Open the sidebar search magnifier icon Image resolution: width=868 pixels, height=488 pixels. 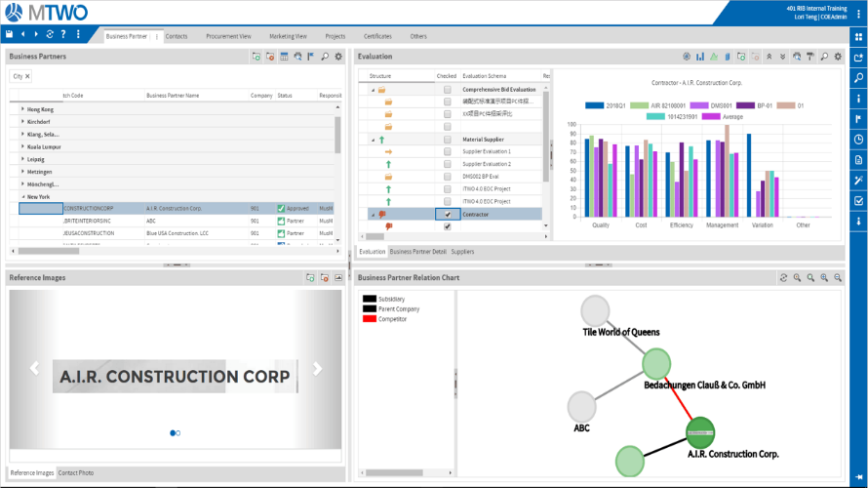click(858, 78)
